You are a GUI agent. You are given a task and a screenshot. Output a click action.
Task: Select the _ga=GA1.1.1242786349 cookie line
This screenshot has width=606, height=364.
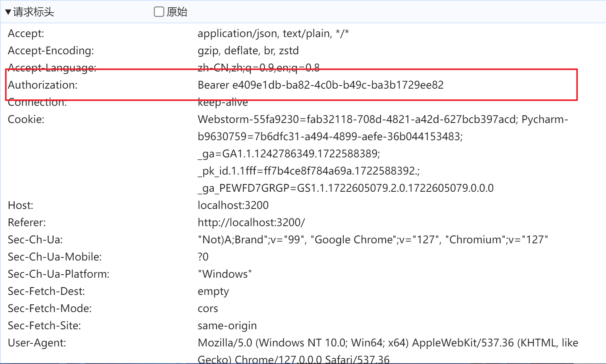289,154
